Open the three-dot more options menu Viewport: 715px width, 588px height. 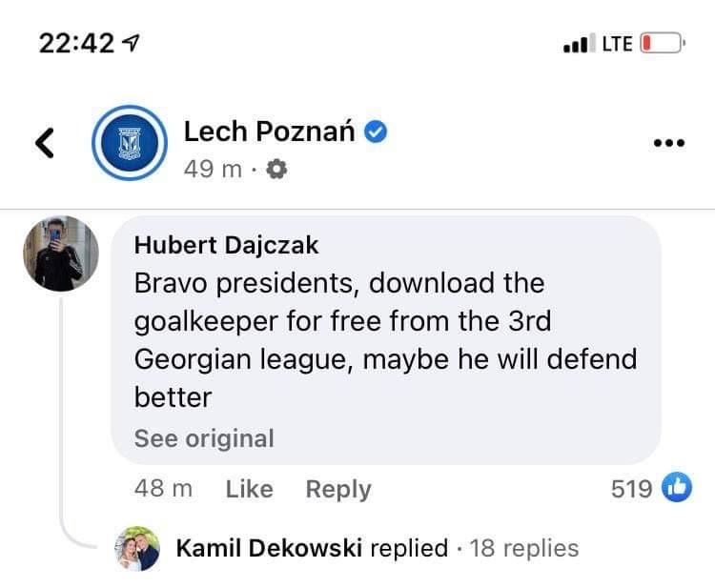pyautogui.click(x=669, y=143)
